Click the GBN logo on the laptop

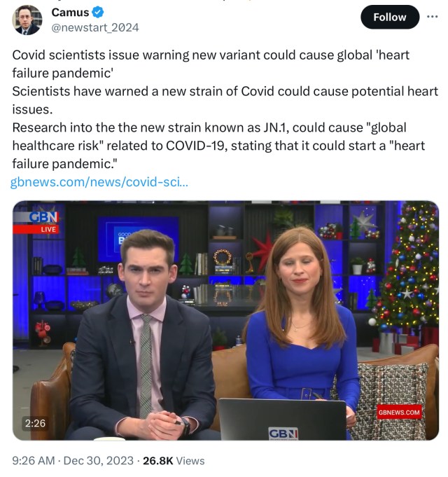coord(283,434)
